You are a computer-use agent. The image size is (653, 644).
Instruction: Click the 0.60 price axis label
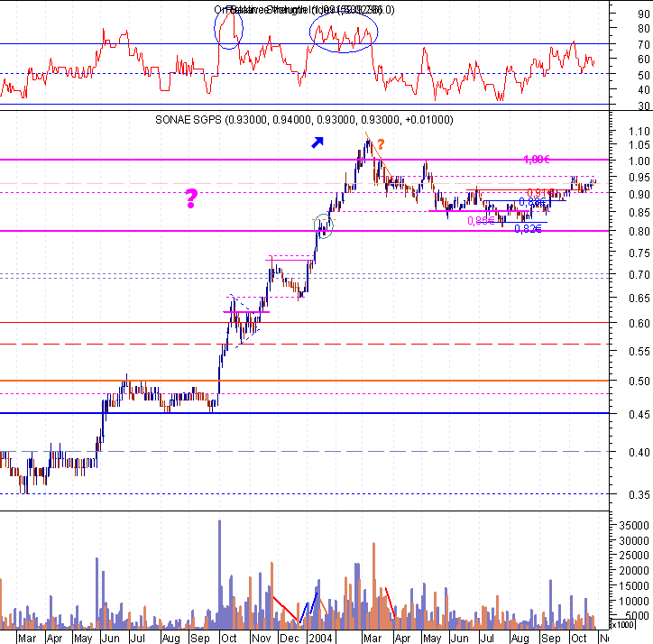coord(639,323)
